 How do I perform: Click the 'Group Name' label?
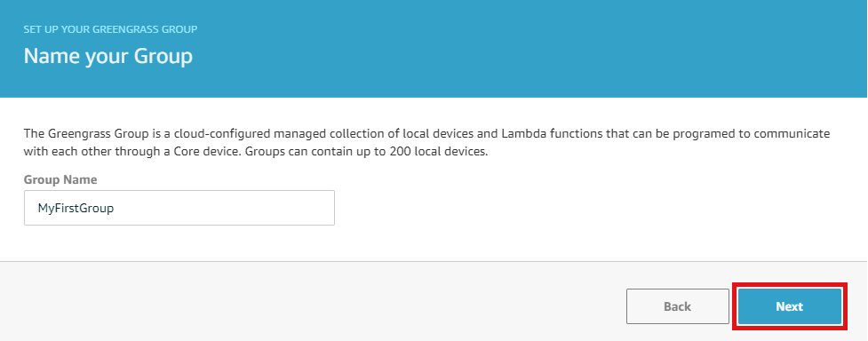tap(60, 179)
